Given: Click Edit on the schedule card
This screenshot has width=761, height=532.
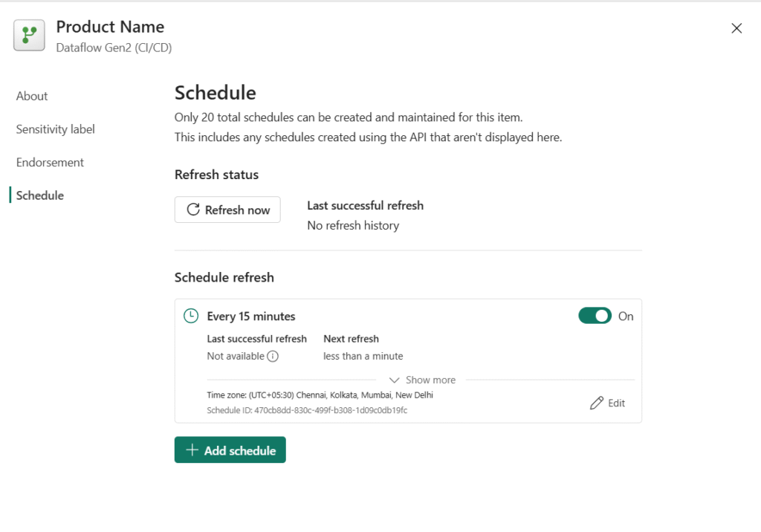Looking at the screenshot, I should [608, 403].
